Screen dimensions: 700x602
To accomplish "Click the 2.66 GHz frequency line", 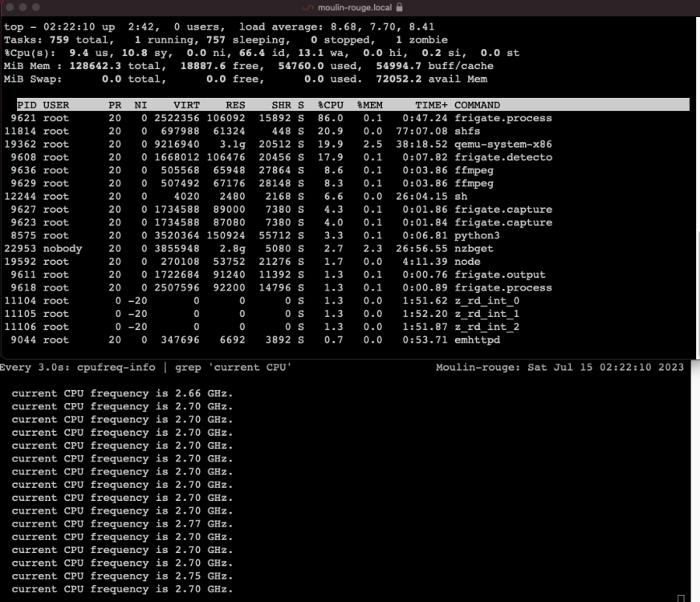I will point(122,393).
